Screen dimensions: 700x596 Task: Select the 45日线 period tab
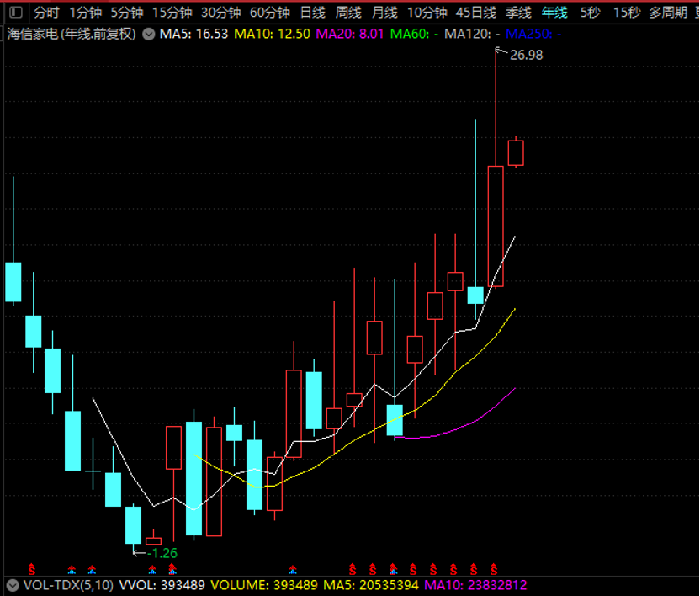(x=476, y=13)
